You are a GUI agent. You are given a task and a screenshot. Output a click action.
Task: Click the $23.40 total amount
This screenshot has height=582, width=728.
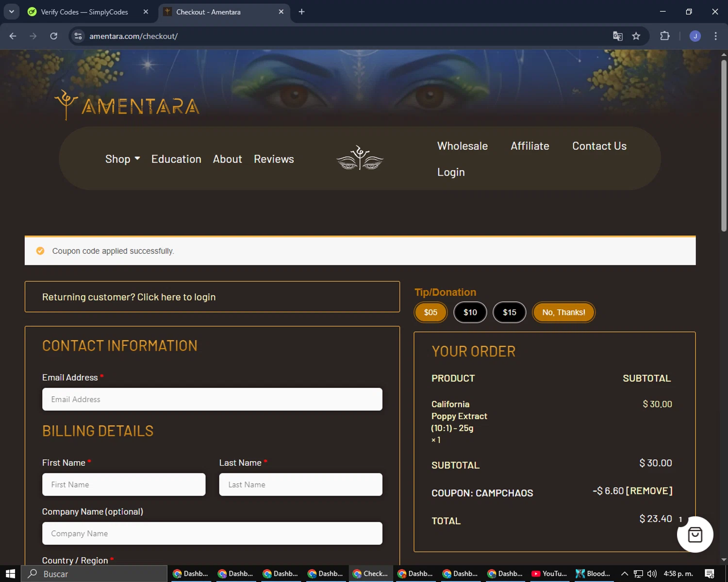point(656,519)
